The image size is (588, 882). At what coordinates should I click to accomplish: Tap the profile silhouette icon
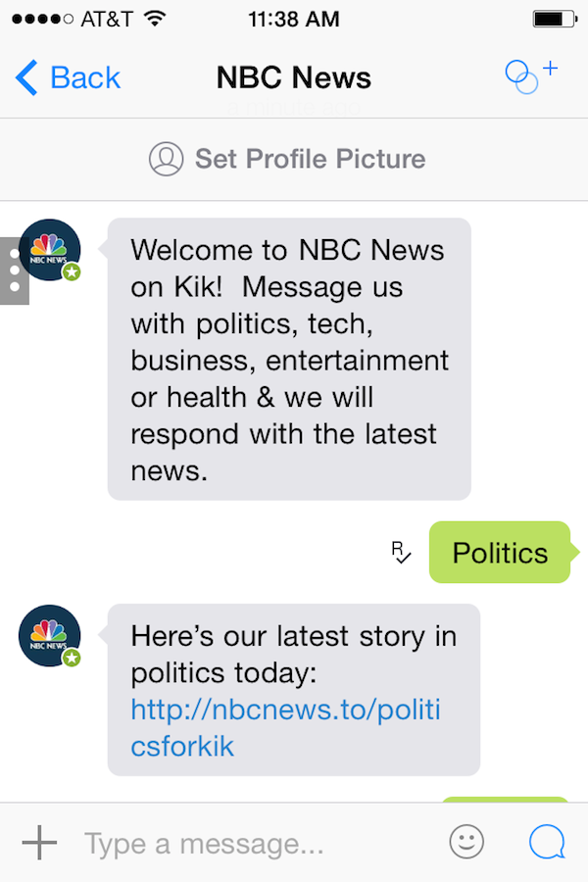167,159
